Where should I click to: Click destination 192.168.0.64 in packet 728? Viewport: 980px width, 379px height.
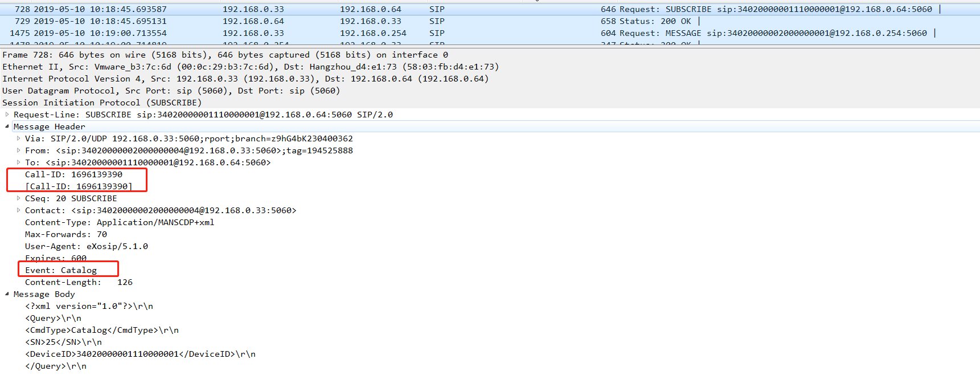[x=371, y=9]
